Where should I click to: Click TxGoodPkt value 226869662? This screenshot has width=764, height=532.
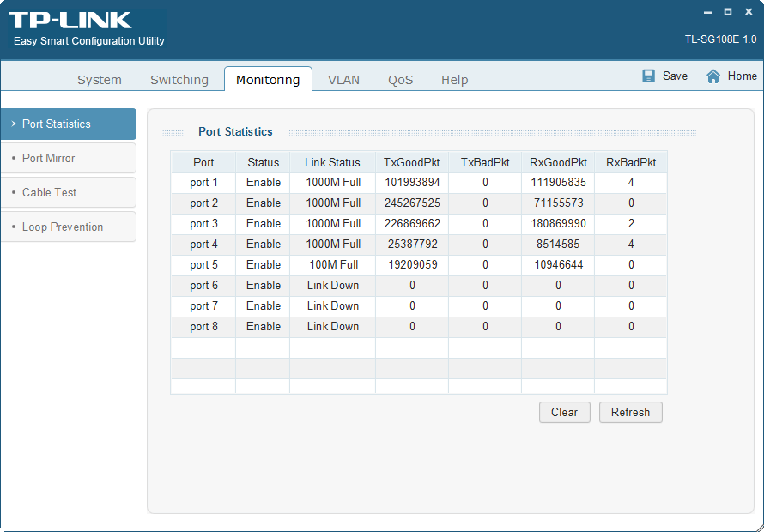click(412, 224)
